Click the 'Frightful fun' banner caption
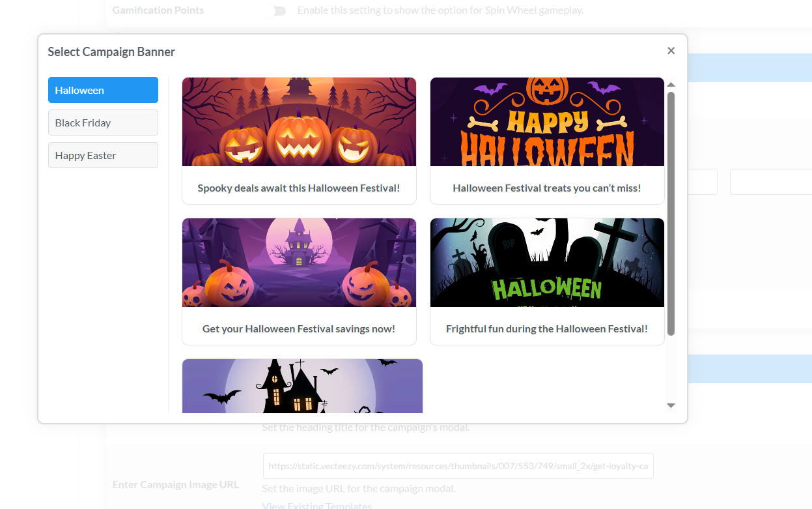This screenshot has height=509, width=812. 547,328
